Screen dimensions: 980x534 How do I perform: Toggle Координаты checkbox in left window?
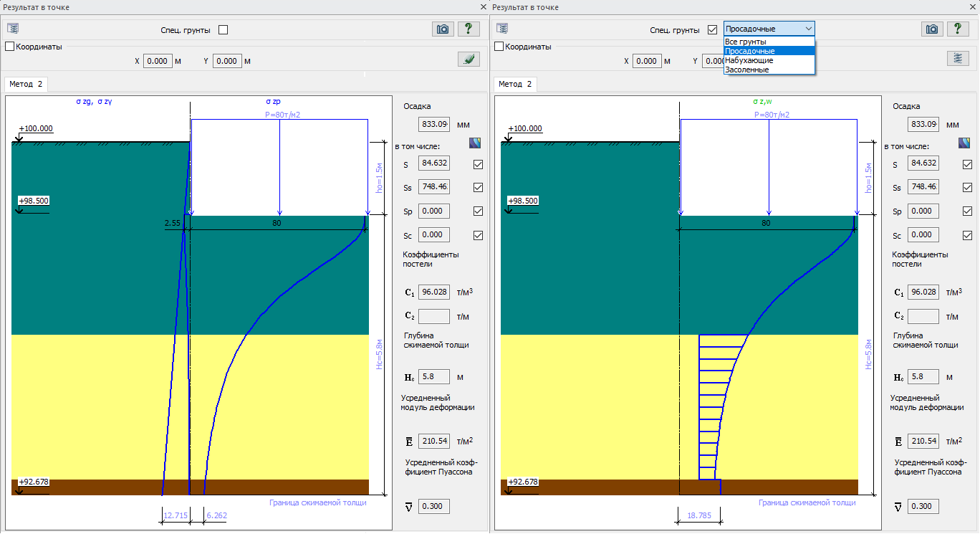coord(10,47)
